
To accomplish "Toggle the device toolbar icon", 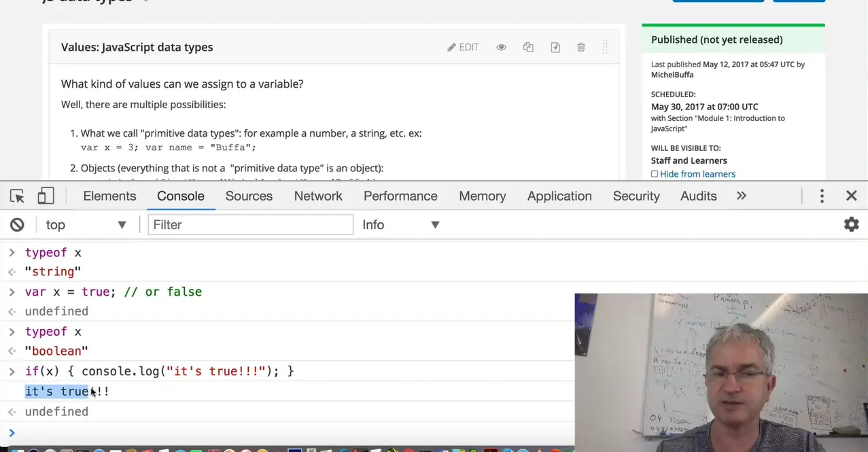I will [46, 196].
